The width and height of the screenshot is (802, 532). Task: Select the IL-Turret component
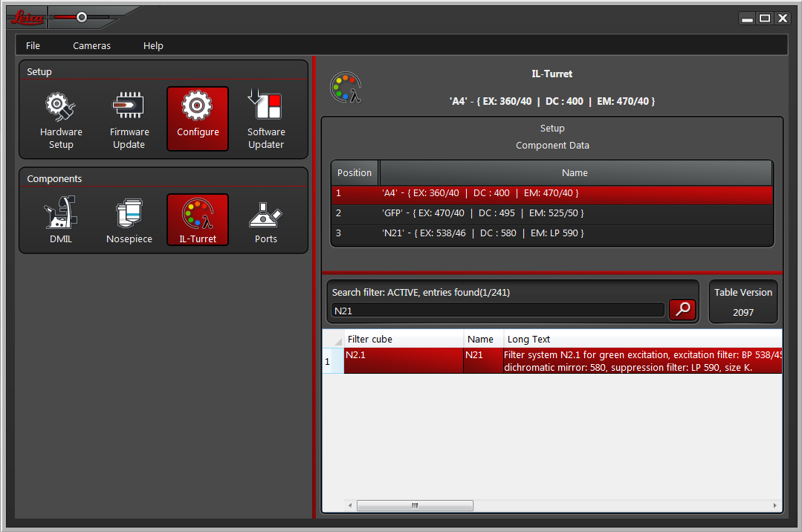point(198,220)
